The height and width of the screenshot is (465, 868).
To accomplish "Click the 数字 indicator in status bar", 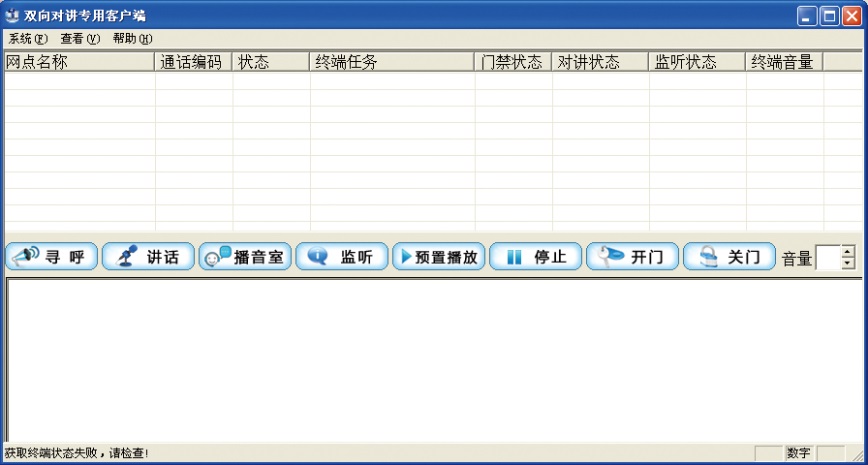I will pyautogui.click(x=798, y=453).
